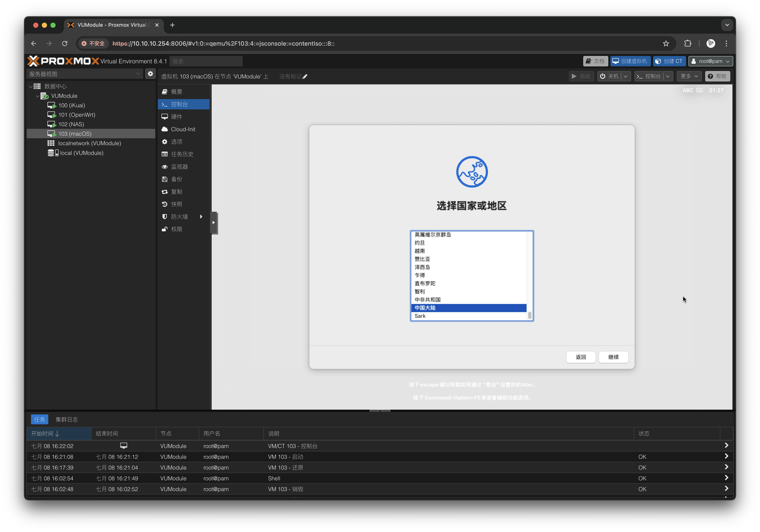Open the root@pam user menu

(x=710, y=61)
